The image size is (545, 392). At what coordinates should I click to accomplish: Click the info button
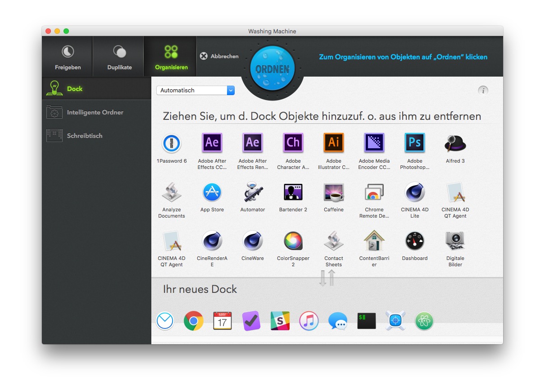pos(483,91)
